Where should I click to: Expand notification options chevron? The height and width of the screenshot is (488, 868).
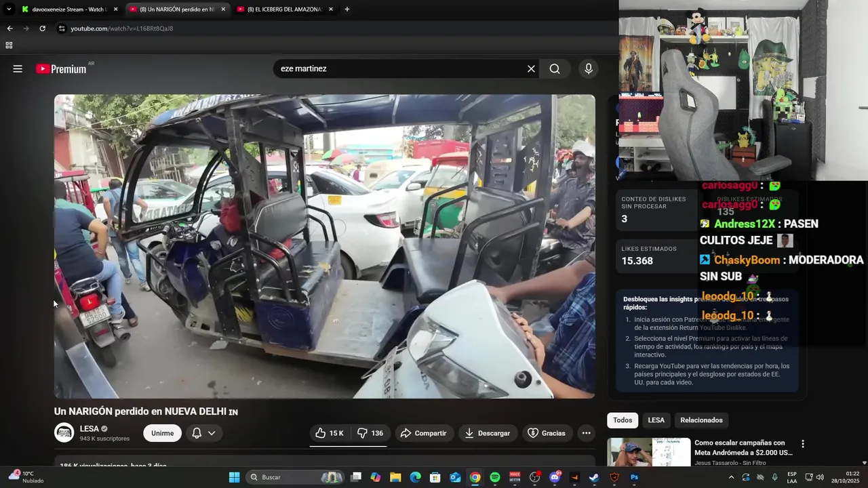212,433
